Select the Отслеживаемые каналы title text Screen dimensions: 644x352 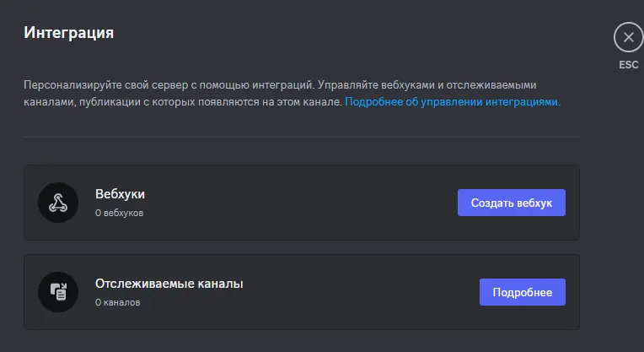pyautogui.click(x=169, y=284)
